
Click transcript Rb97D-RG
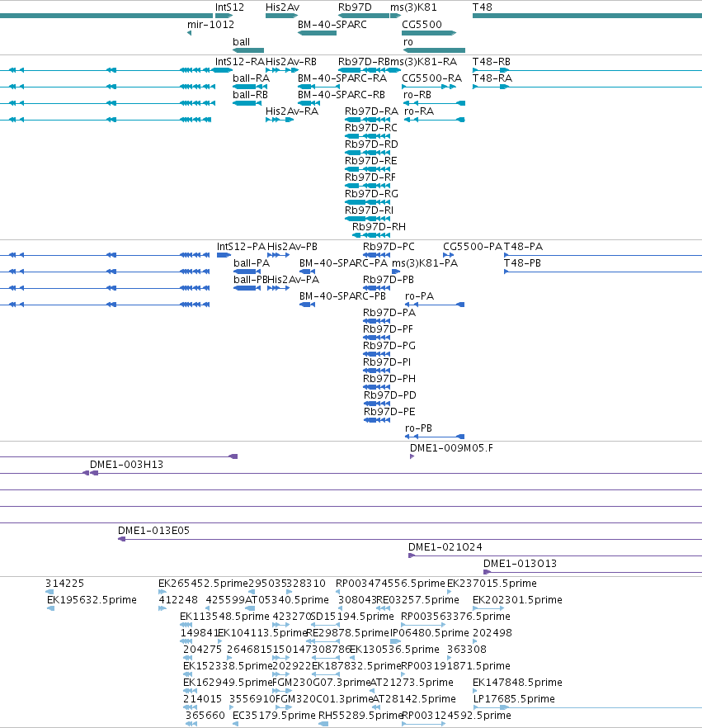pos(372,194)
